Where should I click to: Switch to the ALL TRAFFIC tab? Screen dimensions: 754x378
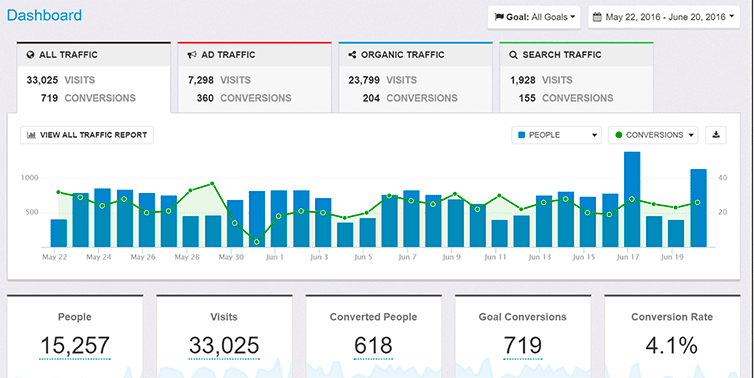(94, 77)
